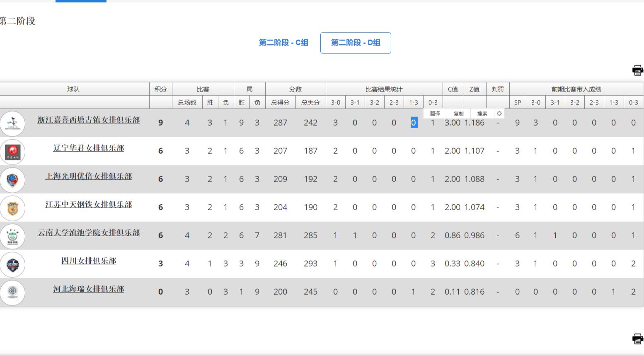644x356 pixels.
Task: Click the 281 total points cell
Action: (x=281, y=235)
